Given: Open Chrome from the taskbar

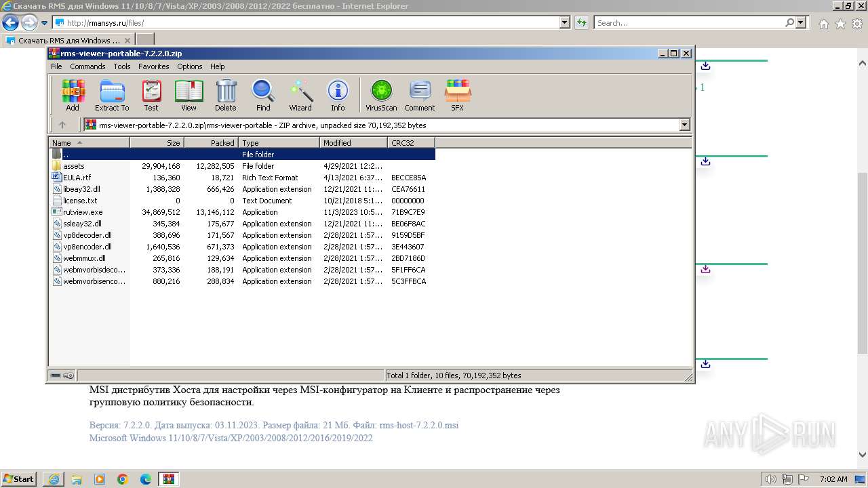Looking at the screenshot, I should pos(123,479).
